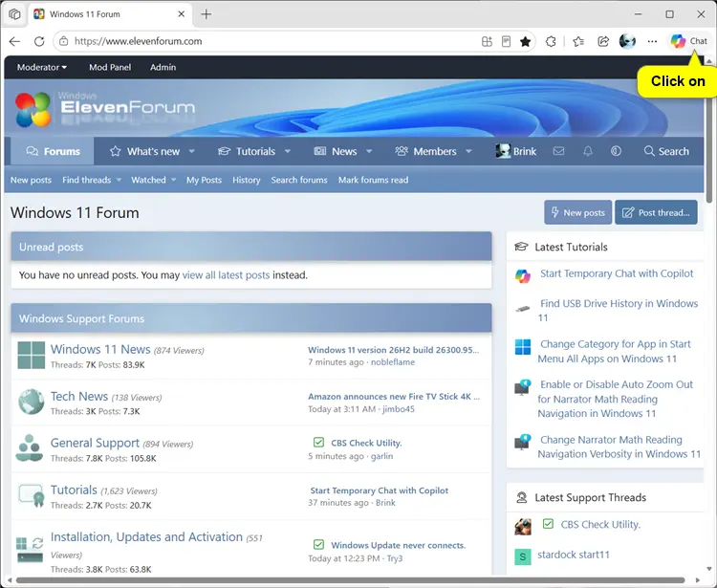Open Edge settings and more ellipsis menu
The height and width of the screenshot is (588, 717).
click(x=652, y=42)
